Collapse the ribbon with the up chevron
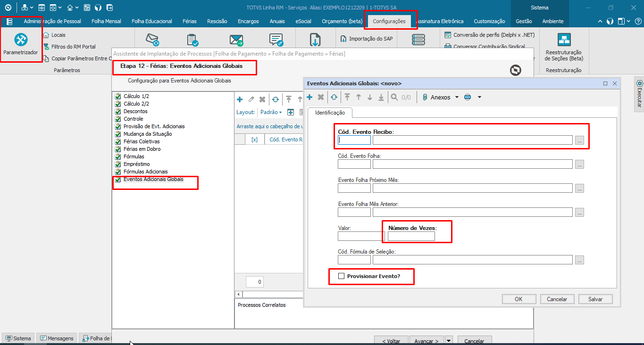 [600, 21]
